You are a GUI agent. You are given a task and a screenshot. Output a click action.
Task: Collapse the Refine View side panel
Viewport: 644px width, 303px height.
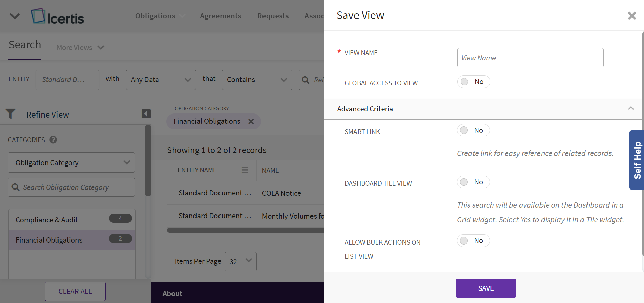[x=146, y=114]
